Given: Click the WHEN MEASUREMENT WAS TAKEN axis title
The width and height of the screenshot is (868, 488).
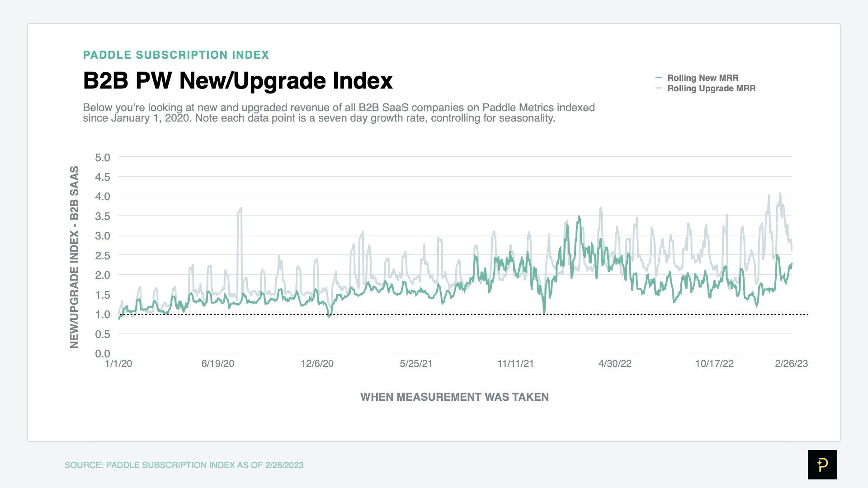Looking at the screenshot, I should (454, 397).
